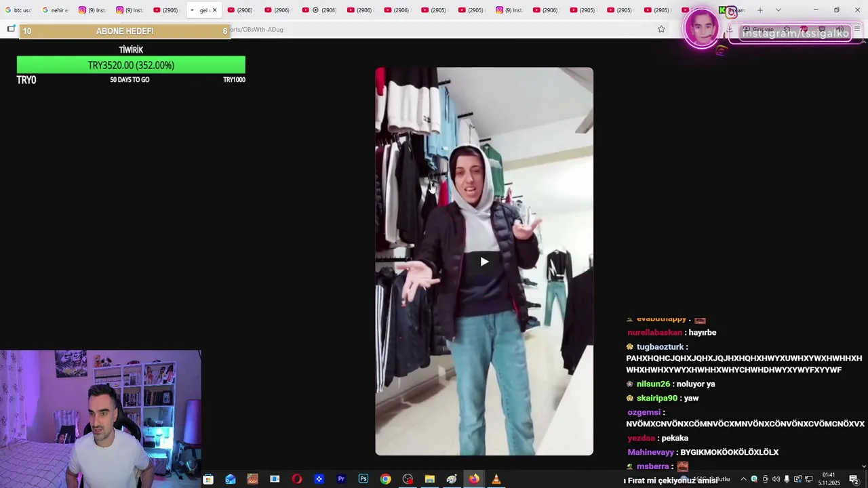
Task: Open the speaker volume tray icon
Action: click(x=776, y=479)
